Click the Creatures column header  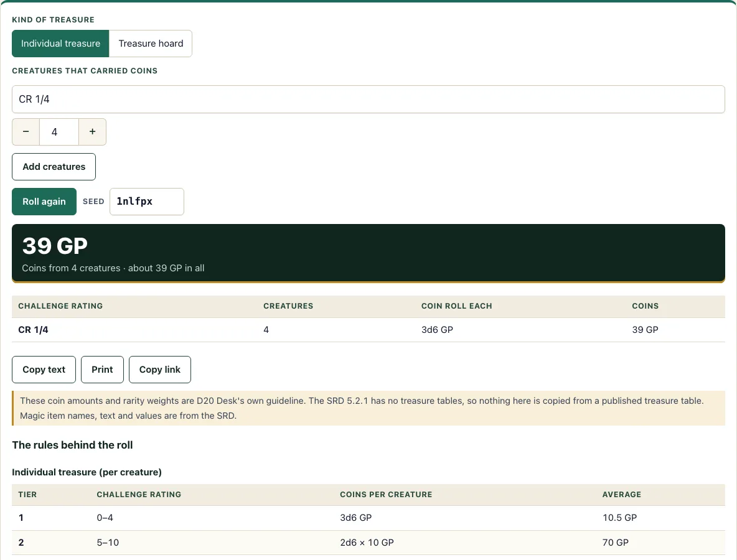(288, 306)
